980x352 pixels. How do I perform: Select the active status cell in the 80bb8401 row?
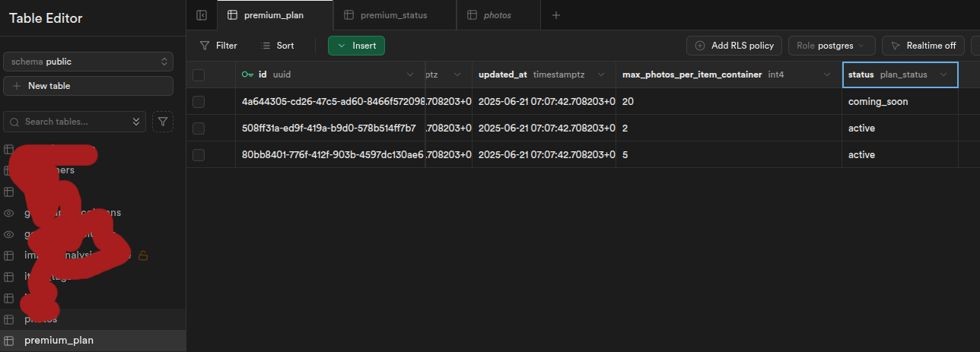900,155
